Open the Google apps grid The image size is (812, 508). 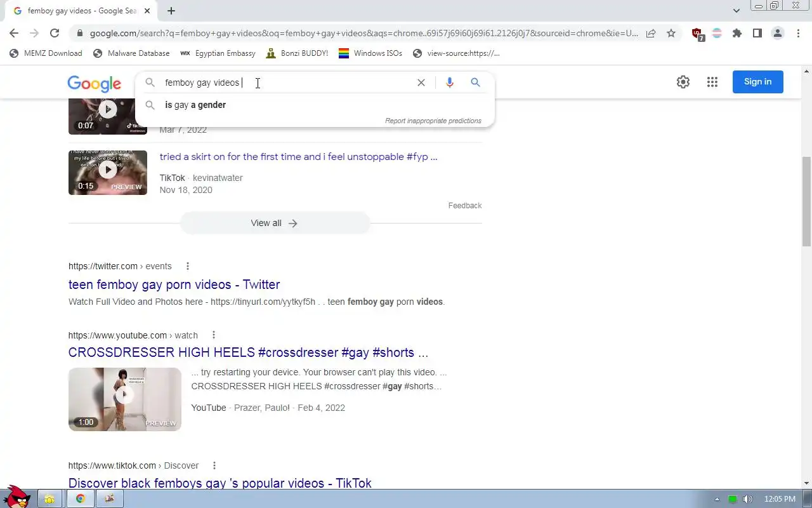[712, 82]
